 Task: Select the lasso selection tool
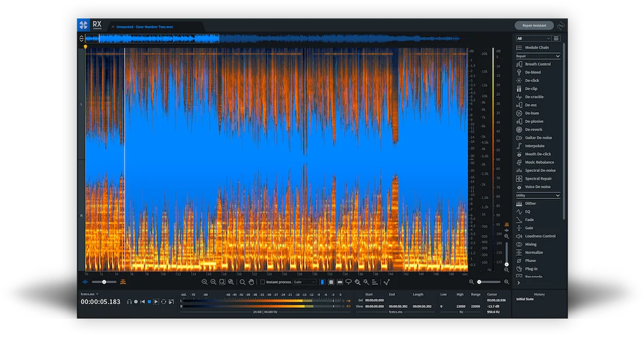[x=348, y=282]
